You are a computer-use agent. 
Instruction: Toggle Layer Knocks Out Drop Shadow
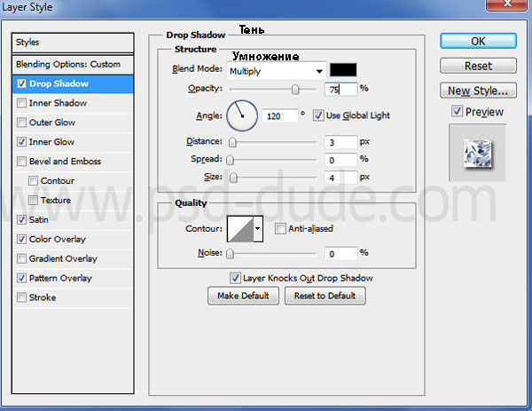coord(235,278)
